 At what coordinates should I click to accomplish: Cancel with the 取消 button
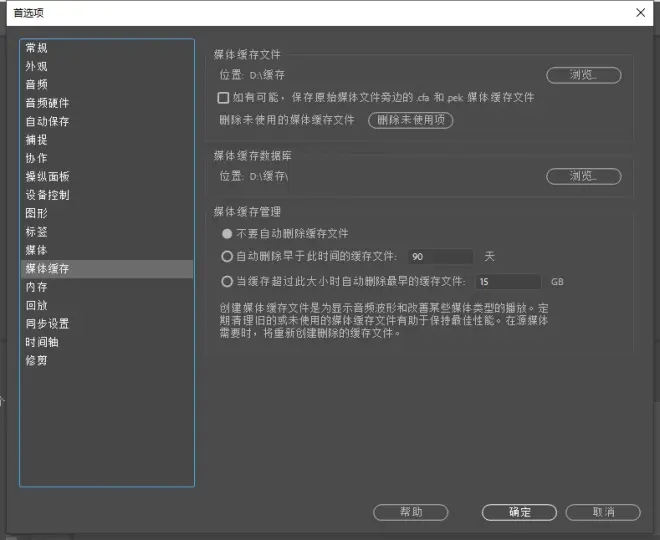(603, 512)
